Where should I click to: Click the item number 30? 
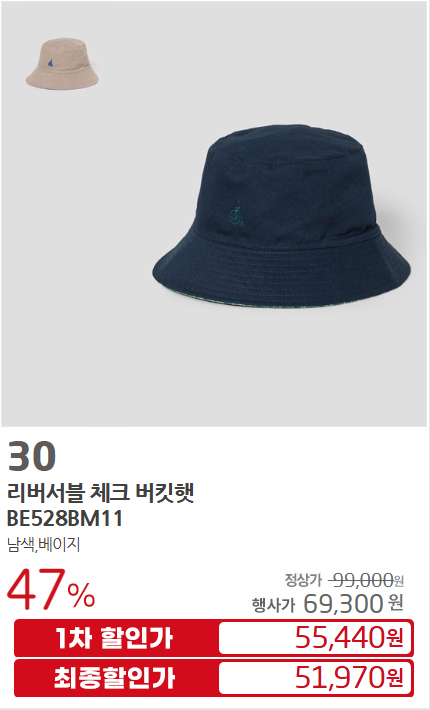pos(32,456)
